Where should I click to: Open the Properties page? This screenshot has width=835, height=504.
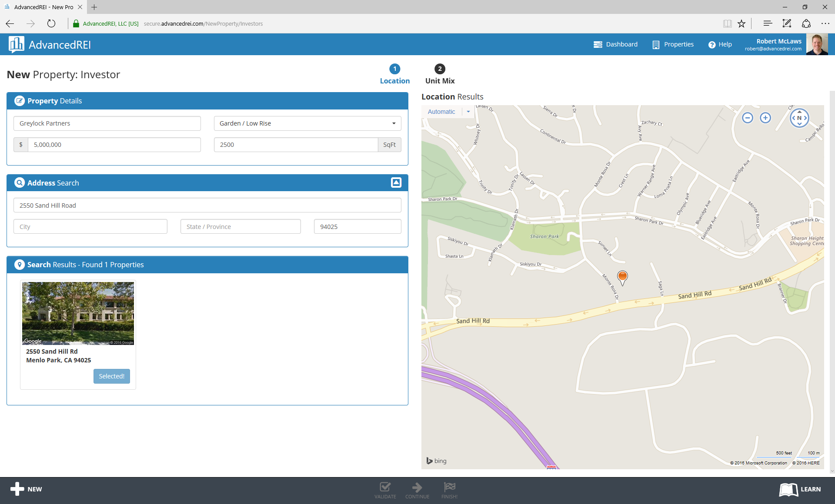pyautogui.click(x=673, y=44)
